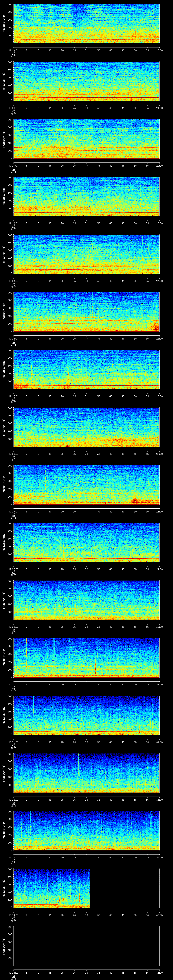Click the 19:30:00 start time label

[13, 684]
